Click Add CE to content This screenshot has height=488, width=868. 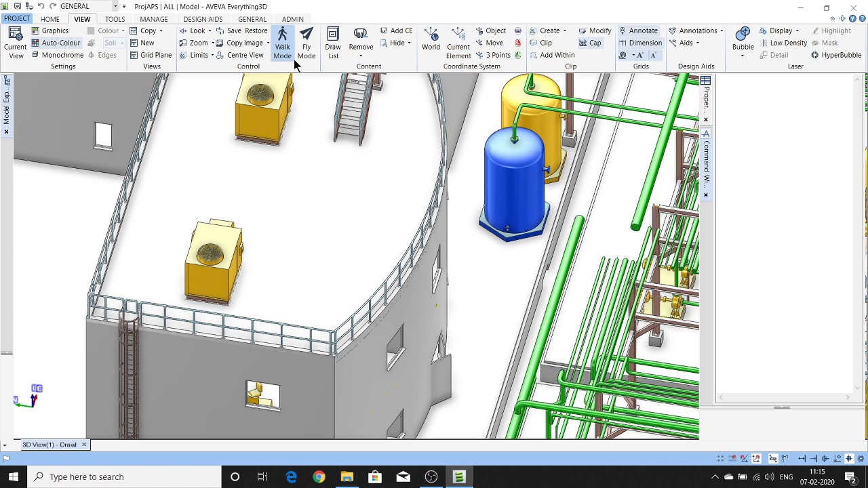click(396, 30)
